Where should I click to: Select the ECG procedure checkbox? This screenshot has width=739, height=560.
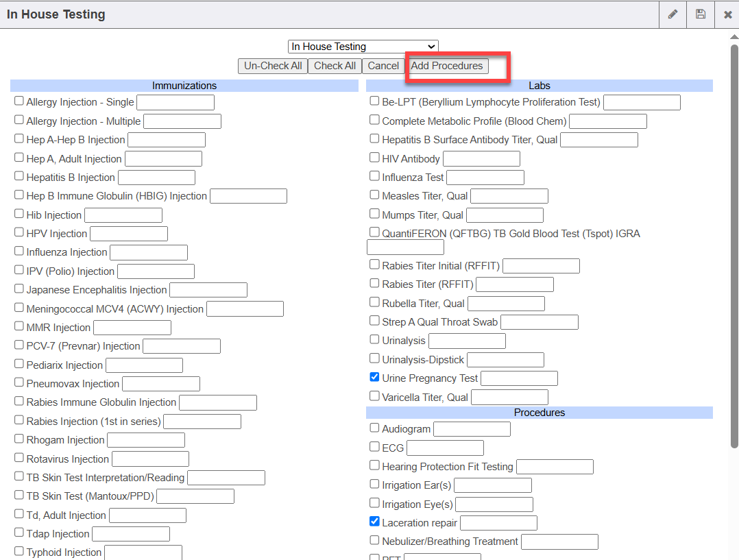[374, 447]
